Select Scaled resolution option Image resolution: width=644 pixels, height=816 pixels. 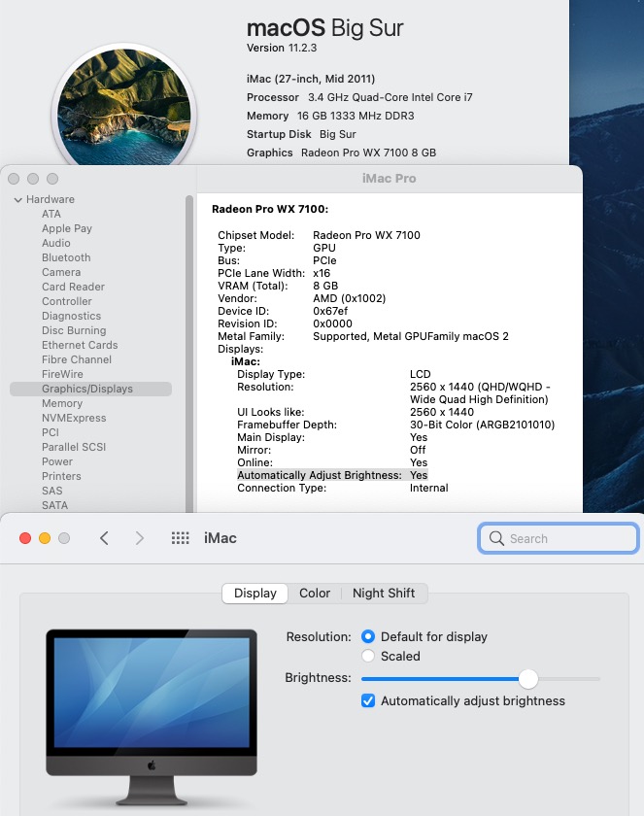coord(368,656)
